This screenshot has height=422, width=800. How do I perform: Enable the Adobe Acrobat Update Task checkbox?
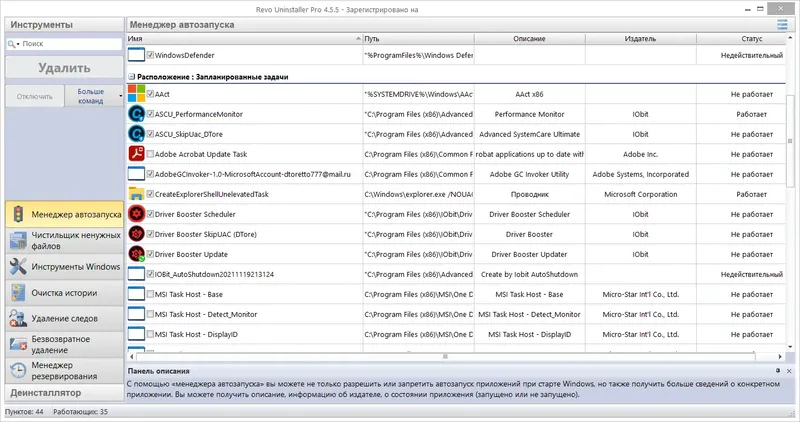coord(150,154)
